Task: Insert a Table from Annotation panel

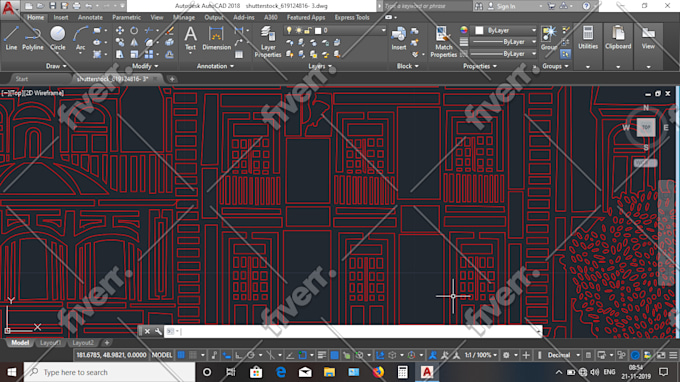Action: click(x=239, y=55)
